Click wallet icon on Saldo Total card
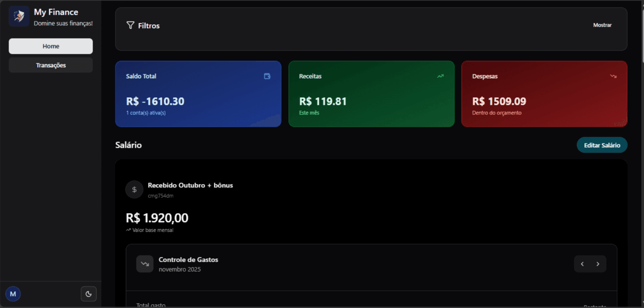This screenshot has width=644, height=308. (267, 76)
